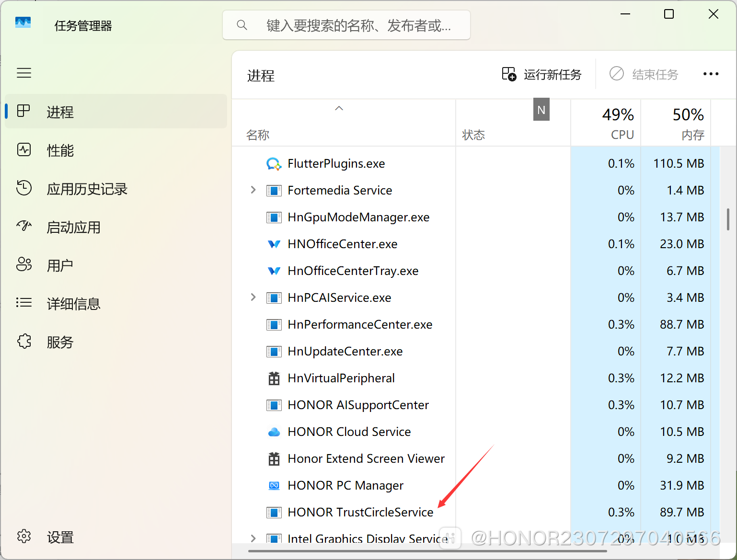
Task: Click the Fortemedia Service icon
Action: click(x=274, y=191)
